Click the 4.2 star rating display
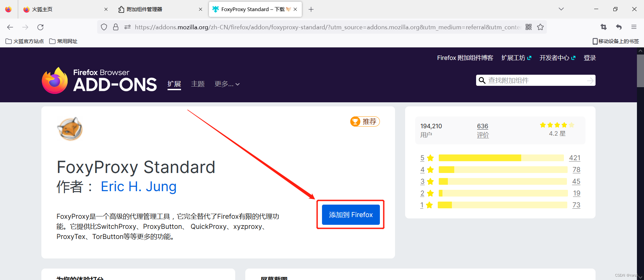The height and width of the screenshot is (280, 644). coord(557,130)
